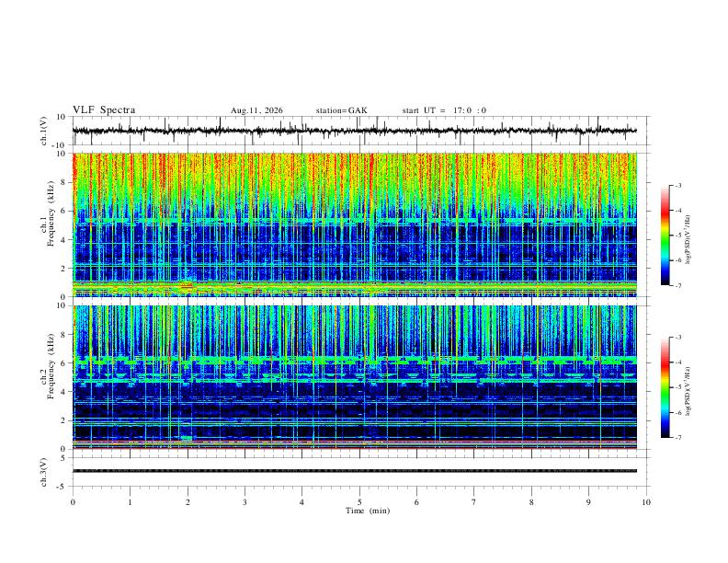Click the VLF Spectra title text
Viewport: 728px width, 563px height.
click(104, 110)
